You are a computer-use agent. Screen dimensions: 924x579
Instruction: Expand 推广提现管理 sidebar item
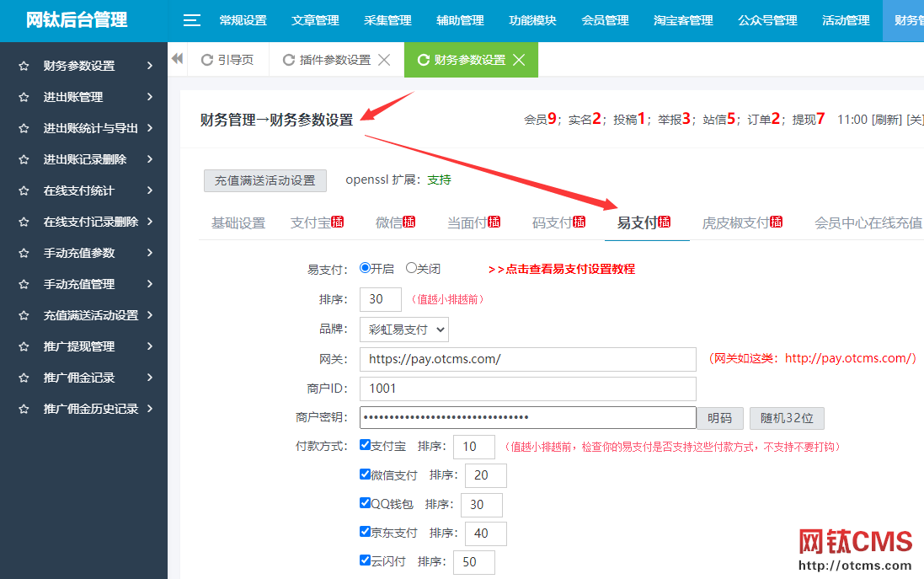tap(84, 346)
